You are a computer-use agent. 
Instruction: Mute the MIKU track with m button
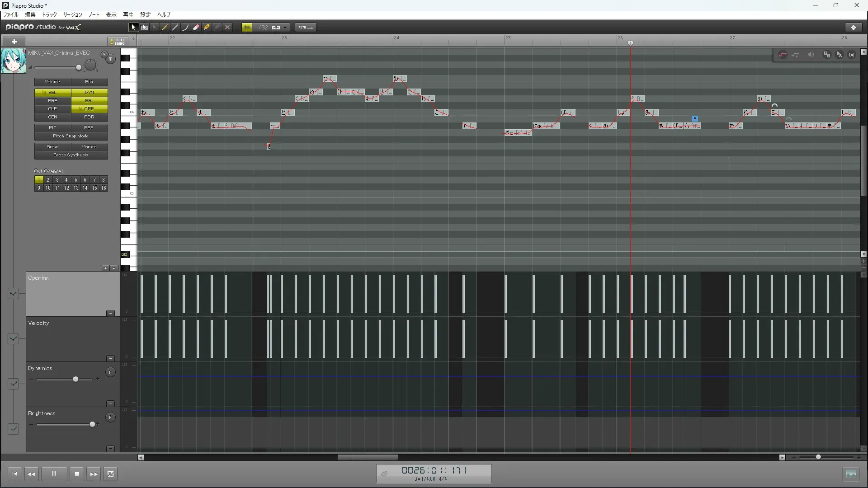(x=110, y=59)
